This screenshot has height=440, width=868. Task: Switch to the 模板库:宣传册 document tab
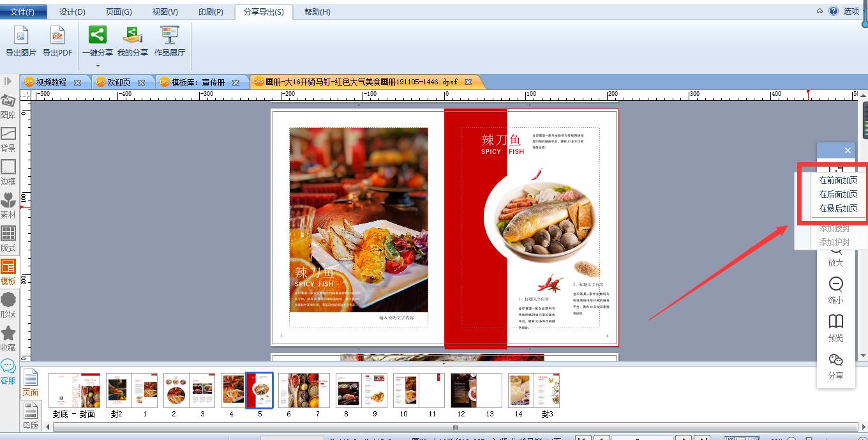pos(198,82)
